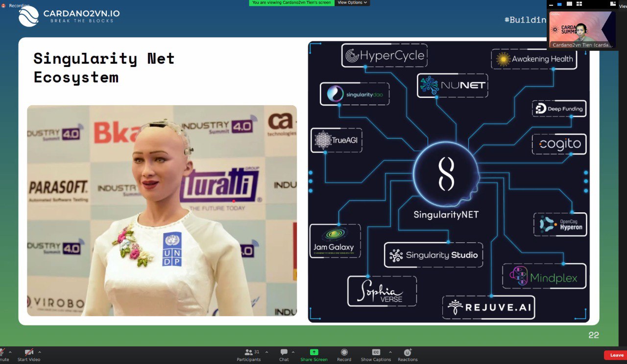Click the Cardano2vn.io logo on the slide
Screen dimensions: 627x364
[69, 16]
